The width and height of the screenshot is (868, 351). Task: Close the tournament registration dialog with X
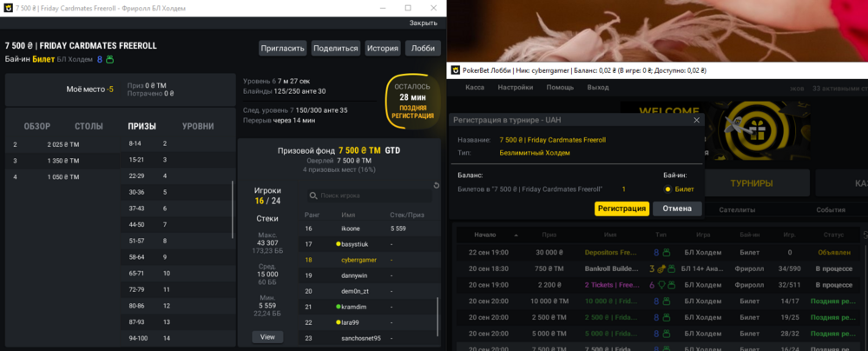click(696, 120)
